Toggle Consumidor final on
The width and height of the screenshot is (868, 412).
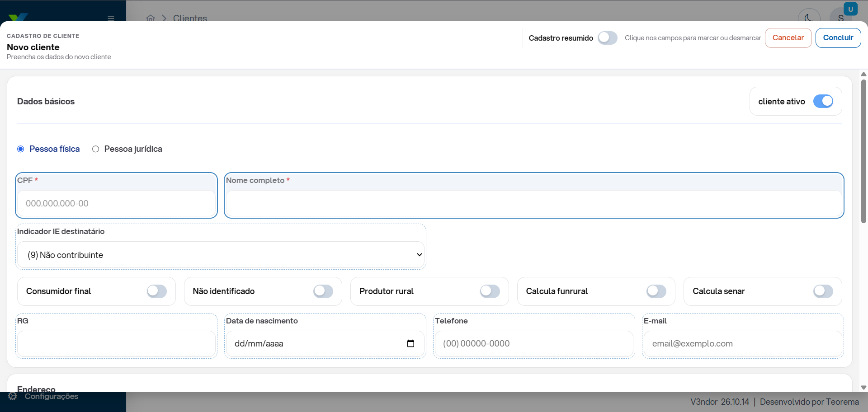[x=156, y=291]
